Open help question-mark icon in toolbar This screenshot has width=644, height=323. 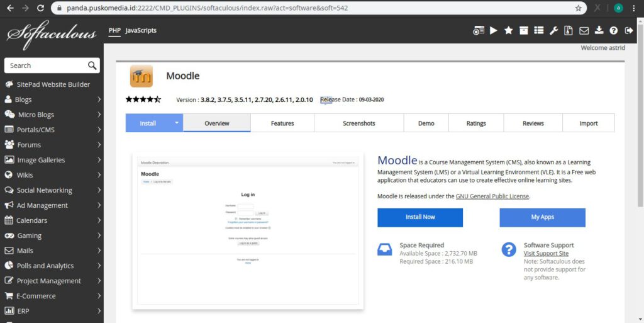coord(614,30)
